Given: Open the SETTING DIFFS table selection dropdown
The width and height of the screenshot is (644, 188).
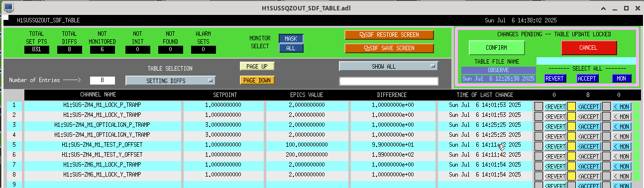Looking at the screenshot, I should tap(170, 81).
